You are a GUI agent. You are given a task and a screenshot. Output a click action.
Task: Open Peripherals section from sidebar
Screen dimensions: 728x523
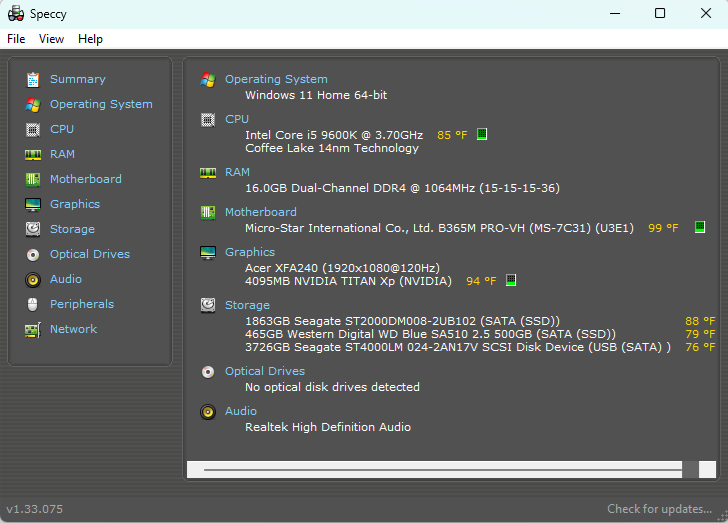[x=82, y=304]
